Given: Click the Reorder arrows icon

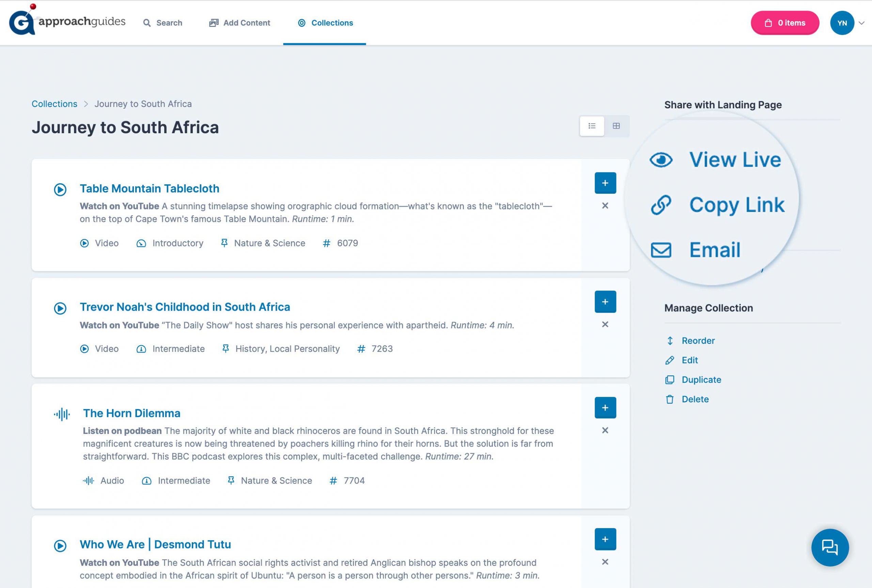Looking at the screenshot, I should click(x=670, y=341).
